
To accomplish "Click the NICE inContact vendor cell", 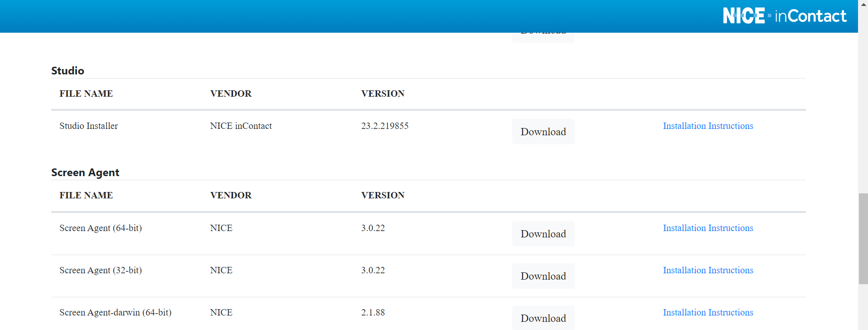I will [x=241, y=126].
